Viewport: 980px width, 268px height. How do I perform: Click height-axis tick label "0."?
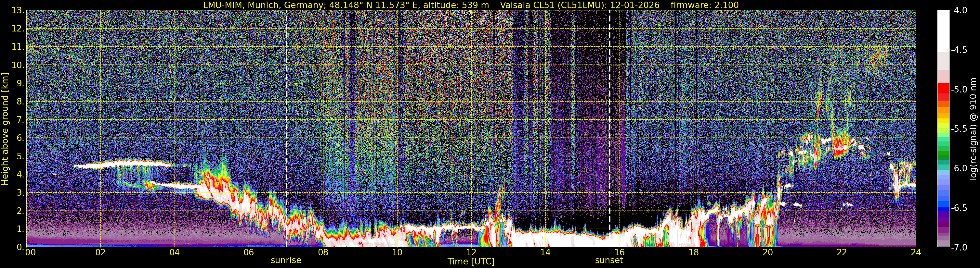click(x=20, y=247)
